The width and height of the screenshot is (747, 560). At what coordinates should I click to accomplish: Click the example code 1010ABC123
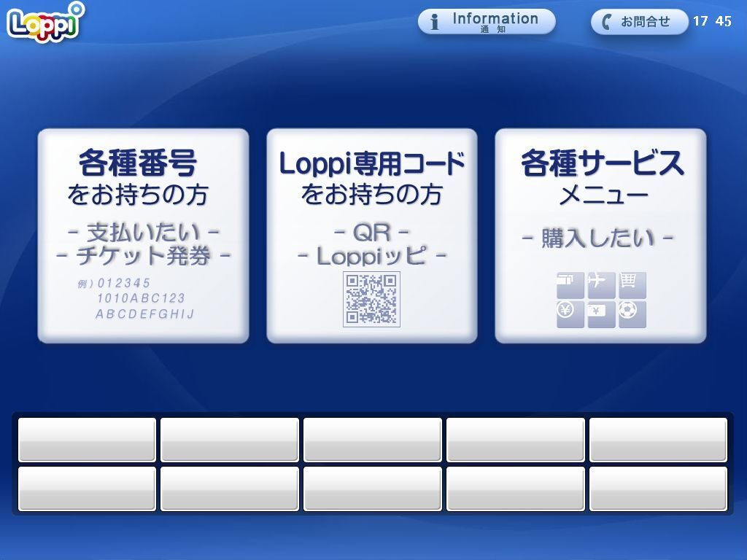(x=141, y=298)
